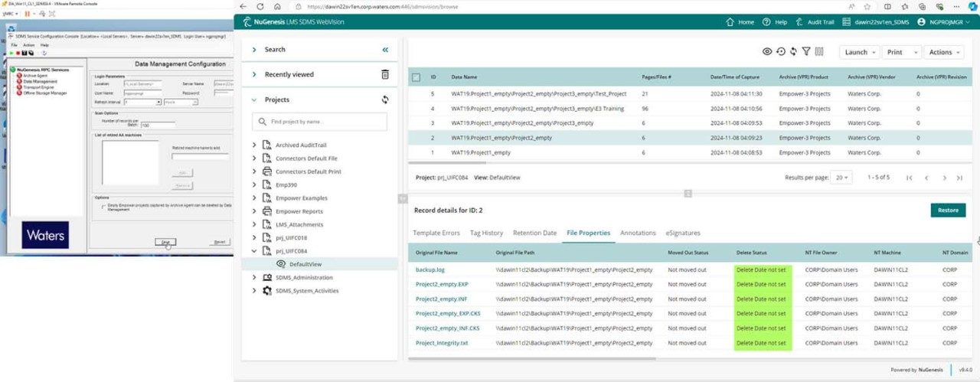Click Revert in Data Management Configuration

(219, 242)
